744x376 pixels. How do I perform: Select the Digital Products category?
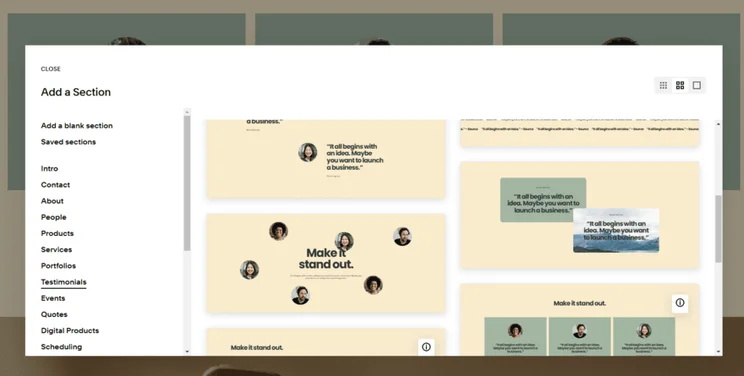point(70,330)
